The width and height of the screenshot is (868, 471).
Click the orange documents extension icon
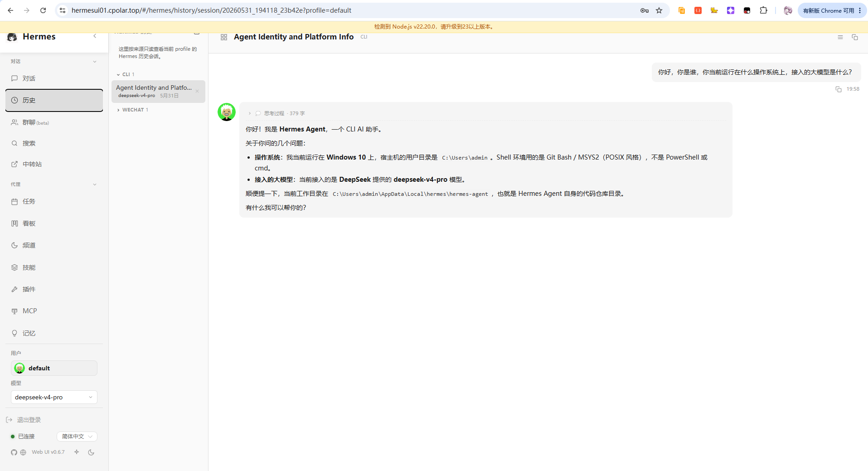682,10
